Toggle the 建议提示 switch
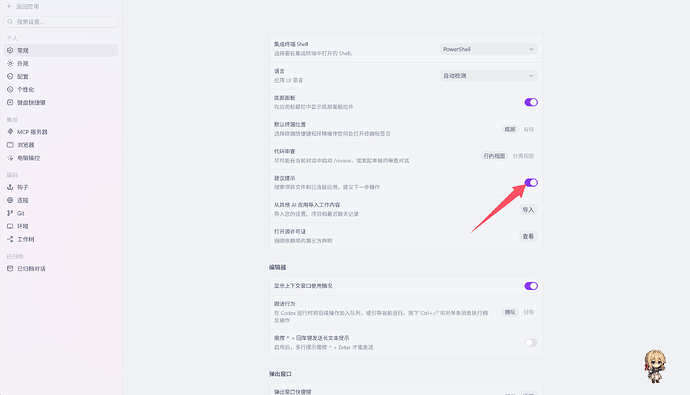 click(531, 183)
